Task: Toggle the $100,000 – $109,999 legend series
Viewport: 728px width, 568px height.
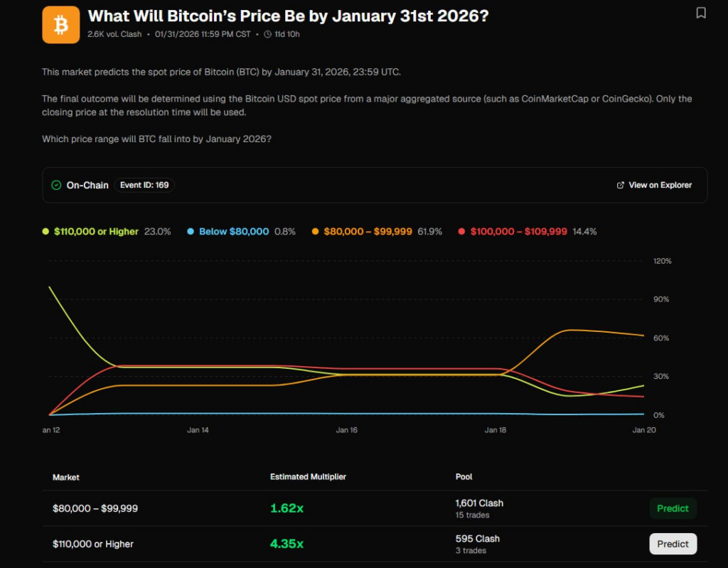Action: (518, 232)
